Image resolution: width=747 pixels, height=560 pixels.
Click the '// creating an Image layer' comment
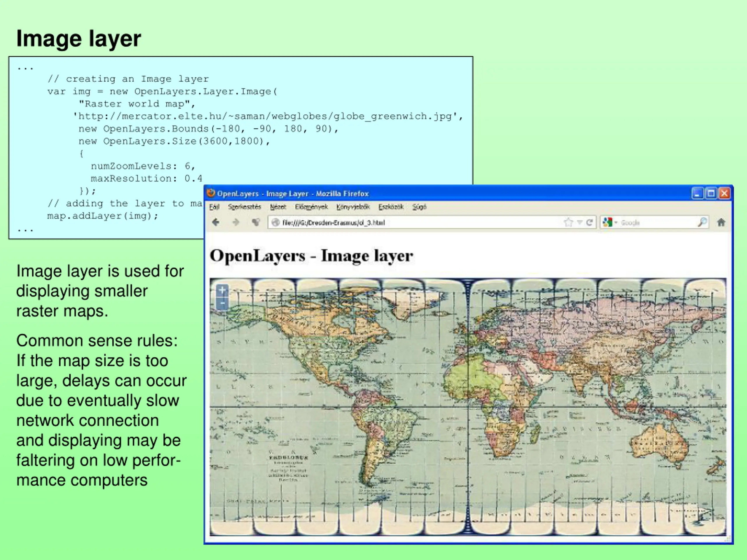tap(128, 79)
